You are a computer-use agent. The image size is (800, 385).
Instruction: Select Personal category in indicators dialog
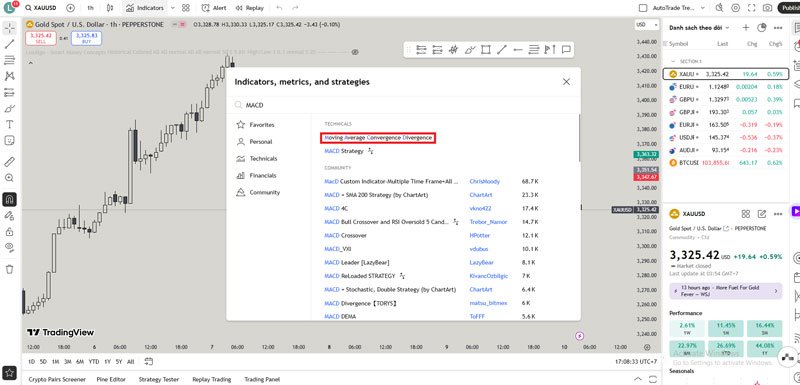pyautogui.click(x=261, y=142)
